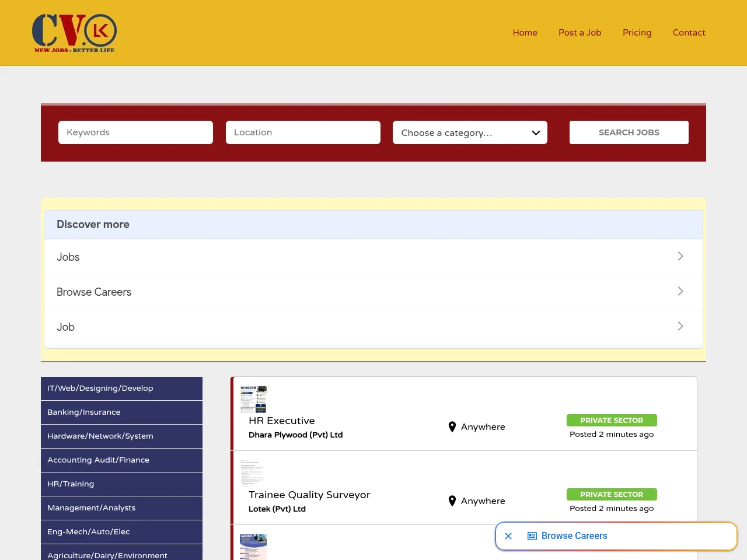Screen dimensions: 747x560
Task: Select Banking/Insurance category
Action: (x=121, y=412)
